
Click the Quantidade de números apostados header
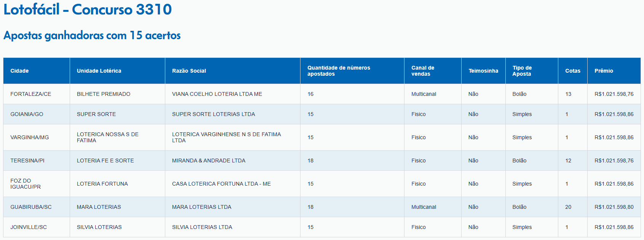point(352,71)
